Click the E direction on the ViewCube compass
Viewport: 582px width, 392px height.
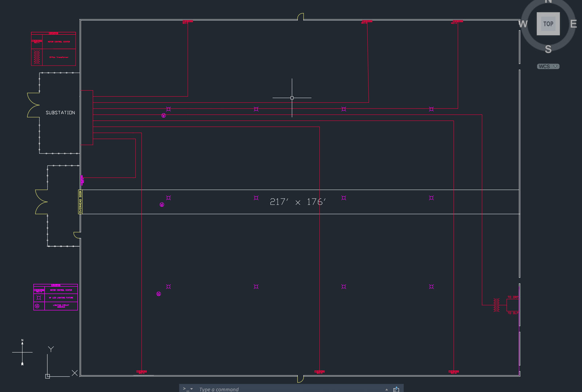[x=573, y=24]
